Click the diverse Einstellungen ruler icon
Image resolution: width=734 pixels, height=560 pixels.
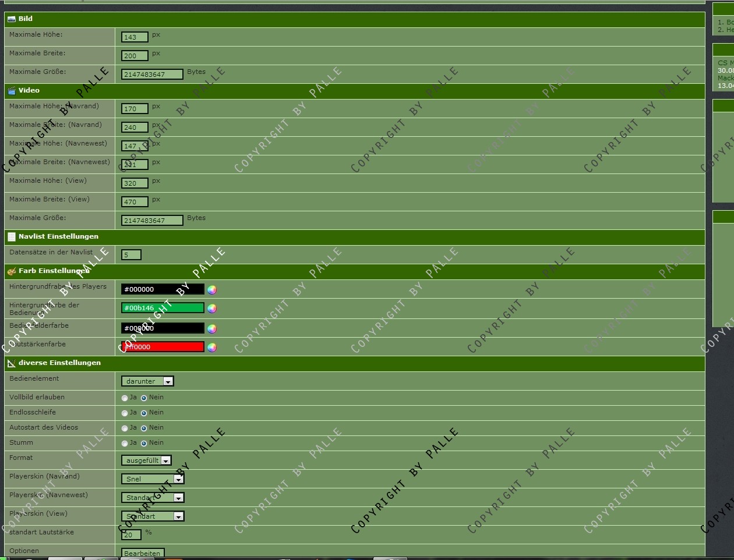[11, 363]
